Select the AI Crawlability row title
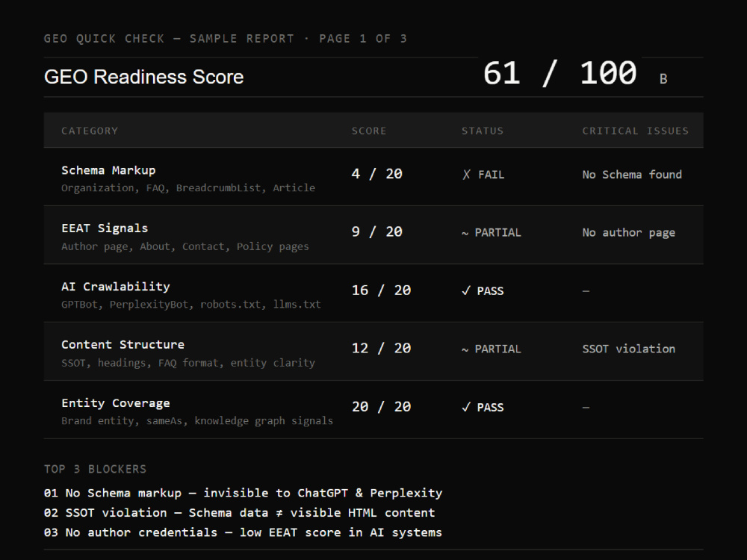This screenshot has height=560, width=747. pos(115,287)
